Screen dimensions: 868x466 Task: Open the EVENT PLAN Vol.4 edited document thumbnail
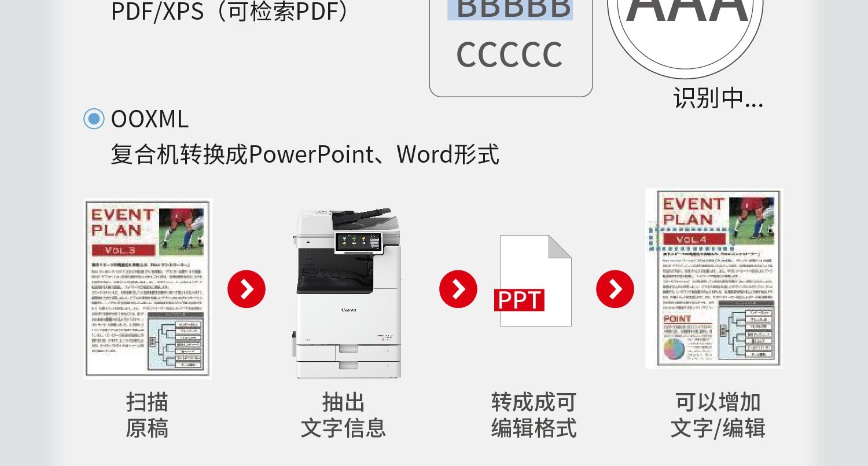(x=713, y=278)
